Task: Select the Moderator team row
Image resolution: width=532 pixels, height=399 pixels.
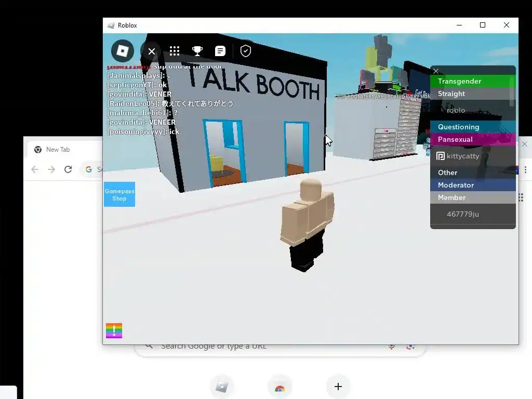Action: pos(473,185)
